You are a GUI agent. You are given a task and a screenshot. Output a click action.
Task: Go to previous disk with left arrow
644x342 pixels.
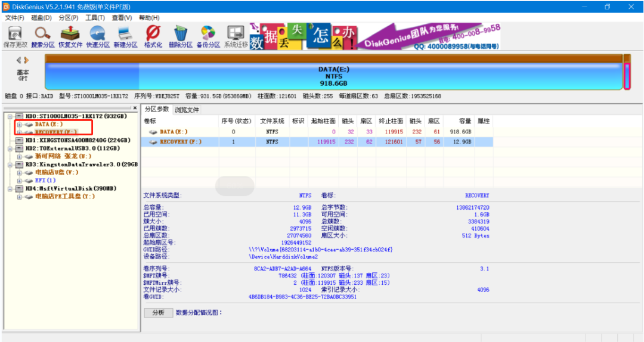tap(18, 60)
